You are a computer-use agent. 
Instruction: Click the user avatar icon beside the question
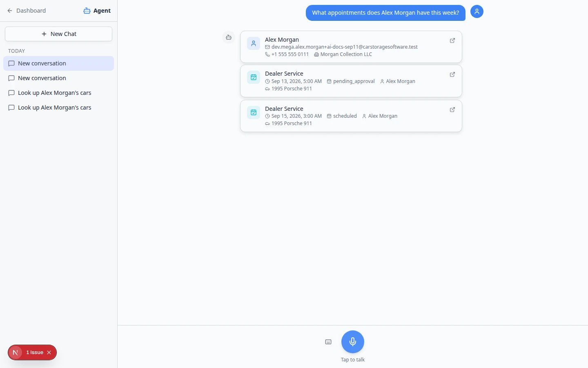[x=477, y=11]
